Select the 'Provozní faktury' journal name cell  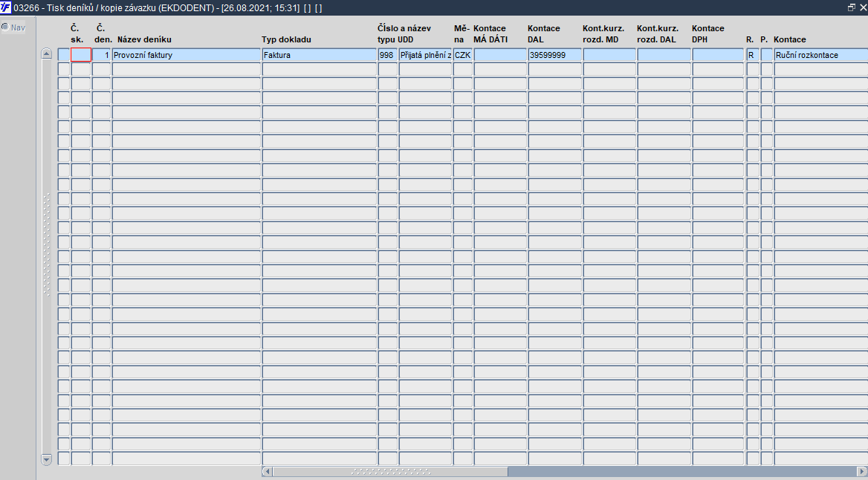(x=186, y=55)
